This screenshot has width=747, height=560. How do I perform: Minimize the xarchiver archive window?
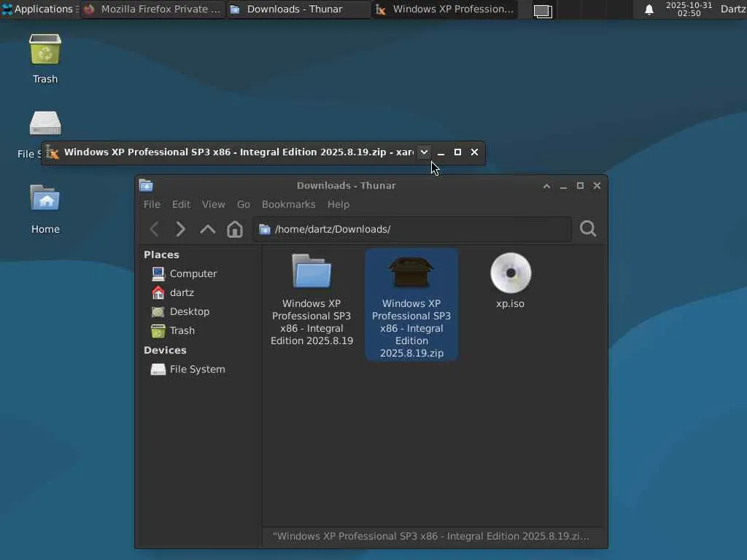pyautogui.click(x=441, y=152)
